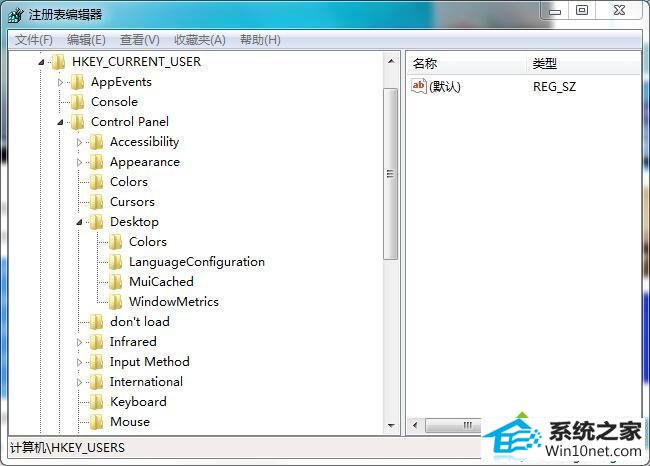
Task: Click the Accessibility folder icon
Action: click(x=97, y=142)
